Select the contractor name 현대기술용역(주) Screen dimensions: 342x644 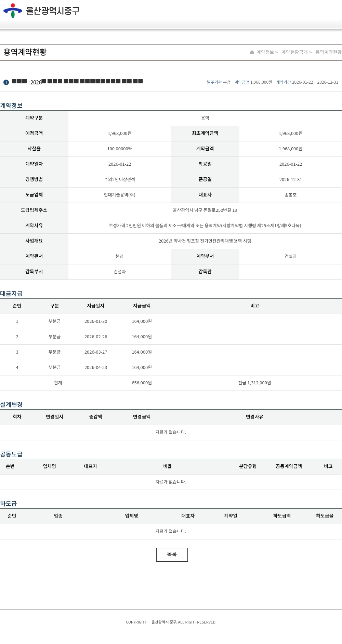pyautogui.click(x=119, y=195)
